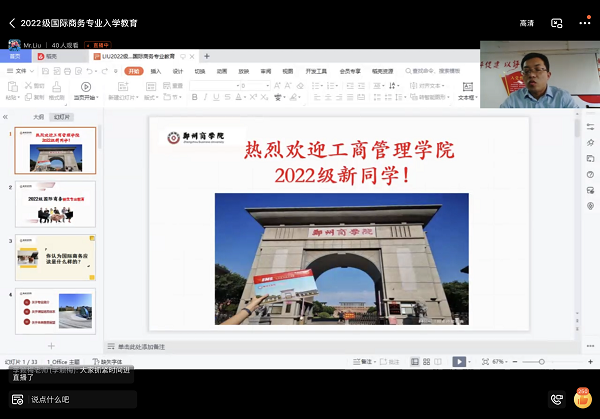Open the three-dot more options menu
The image size is (600, 419).
585,22
